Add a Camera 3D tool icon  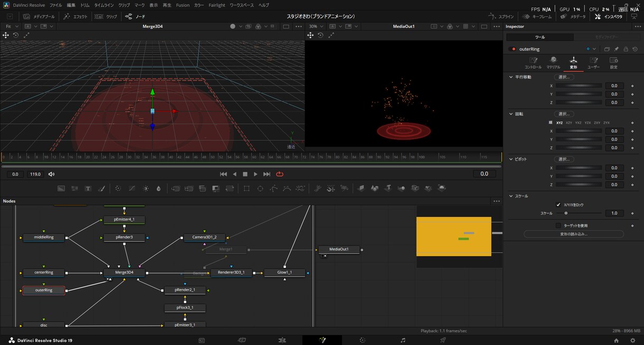point(415,188)
